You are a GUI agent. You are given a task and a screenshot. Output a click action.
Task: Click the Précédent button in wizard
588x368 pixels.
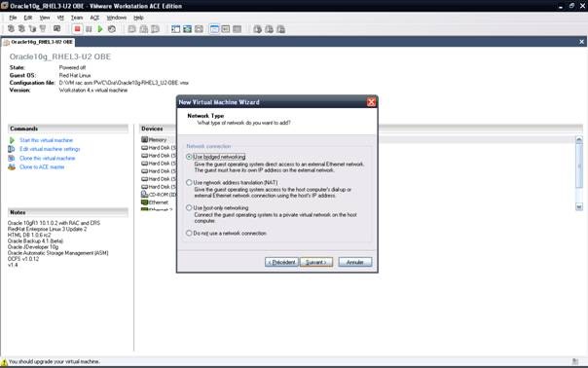tap(281, 262)
